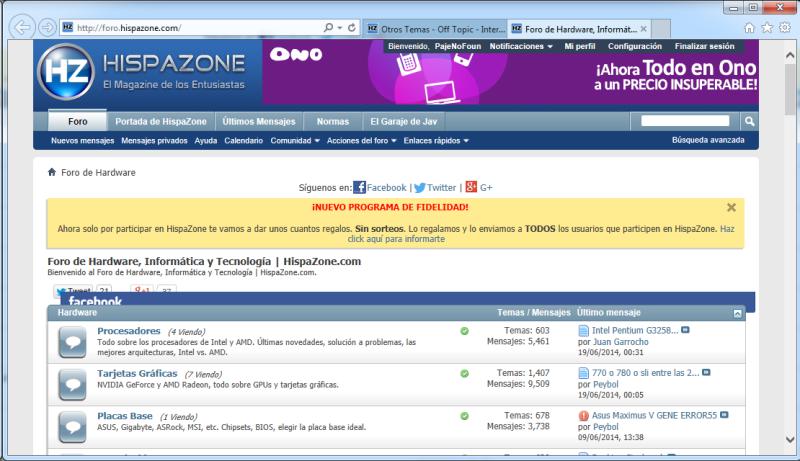The width and height of the screenshot is (800, 461).
Task: Collapse the Hardware category section
Action: [737, 313]
